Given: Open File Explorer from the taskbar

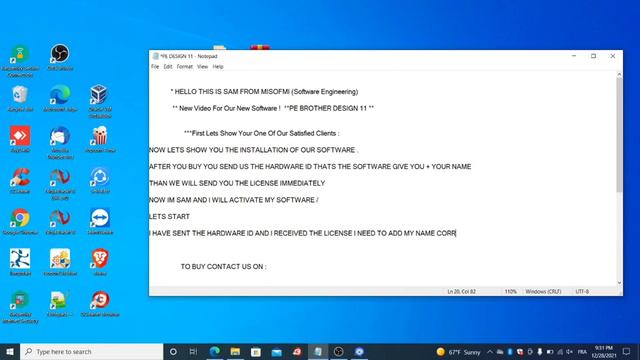Looking at the screenshot, I should click(x=235, y=351).
